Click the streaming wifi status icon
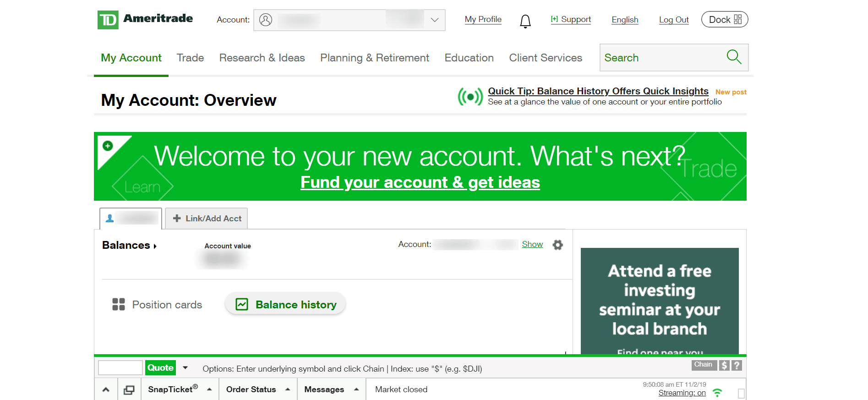This screenshot has height=400, width=868. point(718,393)
